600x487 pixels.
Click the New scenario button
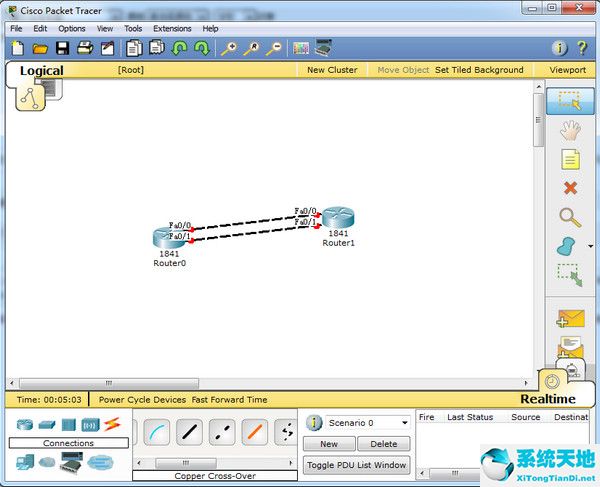329,444
